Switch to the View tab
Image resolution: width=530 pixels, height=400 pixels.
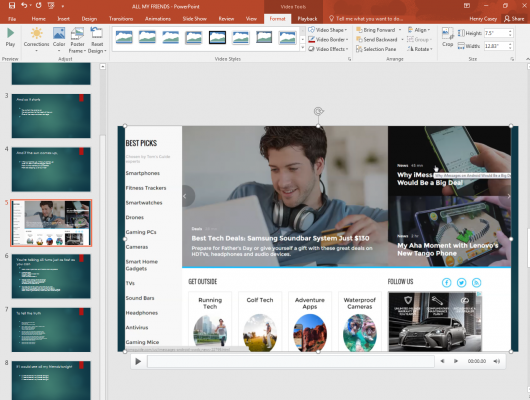[251, 19]
